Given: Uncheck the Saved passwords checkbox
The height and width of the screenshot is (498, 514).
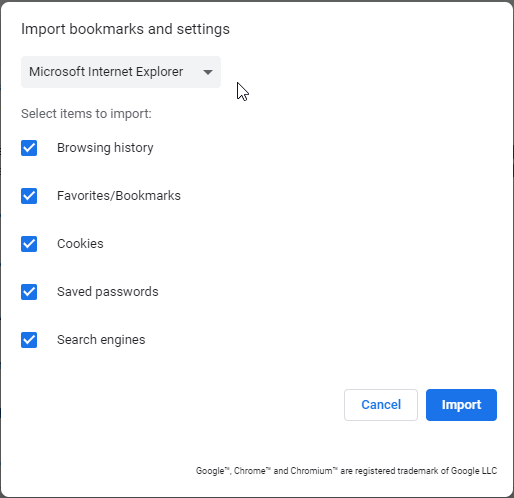Looking at the screenshot, I should [x=29, y=292].
